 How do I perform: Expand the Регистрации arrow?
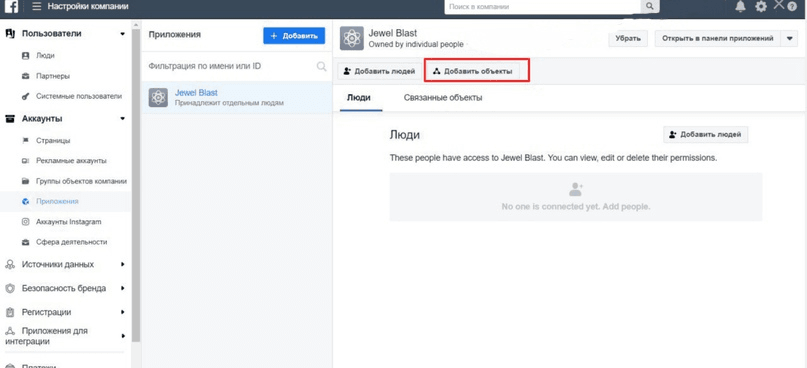(122, 312)
